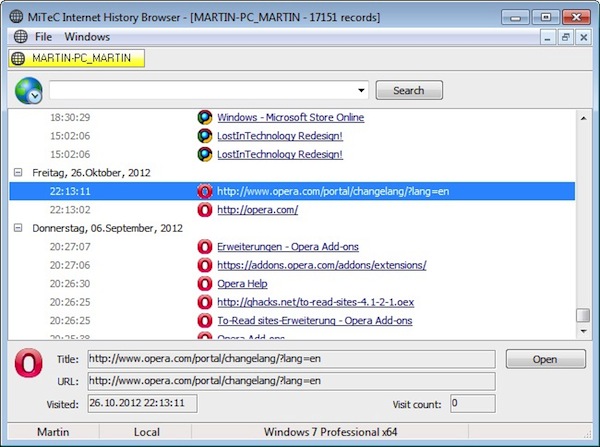Click the Chrome icon for Windows - Microsoft Store Online
This screenshot has height=447, width=600.
(205, 117)
